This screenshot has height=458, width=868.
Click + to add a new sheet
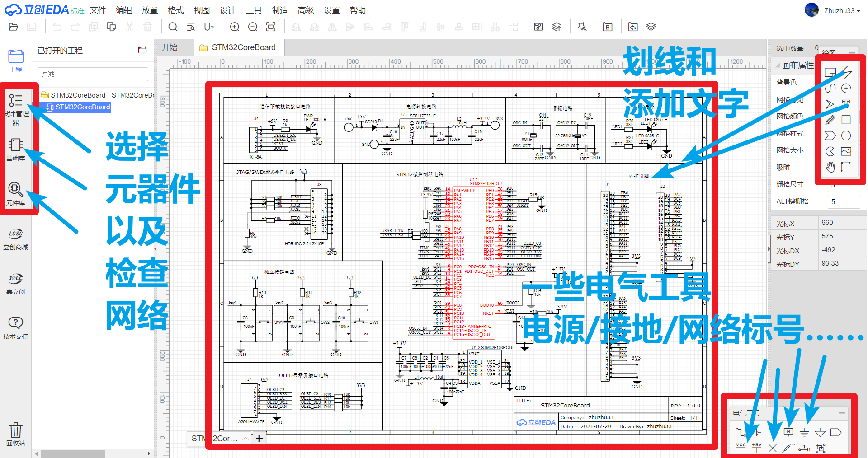tap(259, 438)
